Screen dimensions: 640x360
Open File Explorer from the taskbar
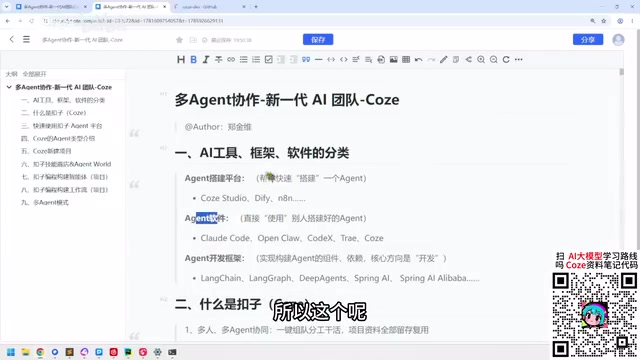click(25, 352)
